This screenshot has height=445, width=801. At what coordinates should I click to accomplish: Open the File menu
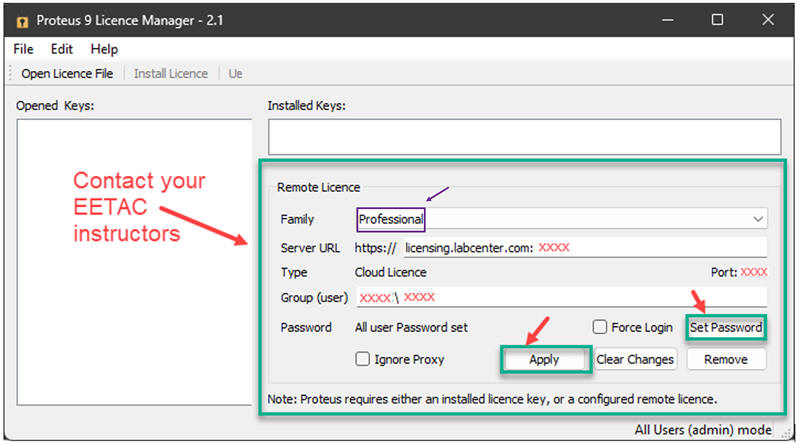23,49
